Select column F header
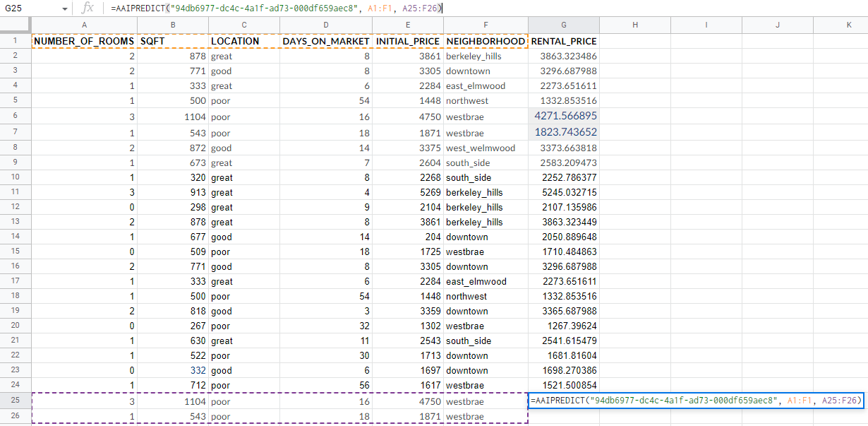 486,25
